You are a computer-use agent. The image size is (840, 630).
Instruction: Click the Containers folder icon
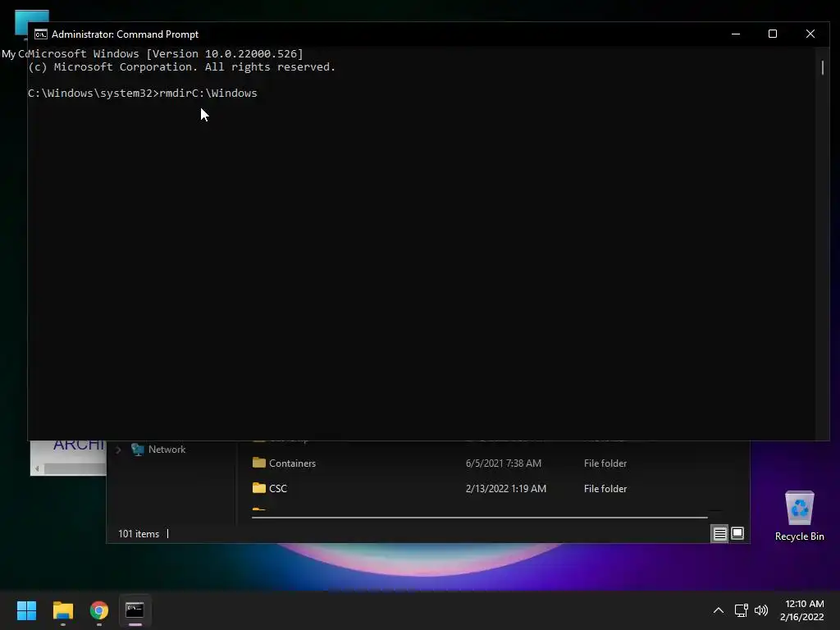tap(258, 463)
